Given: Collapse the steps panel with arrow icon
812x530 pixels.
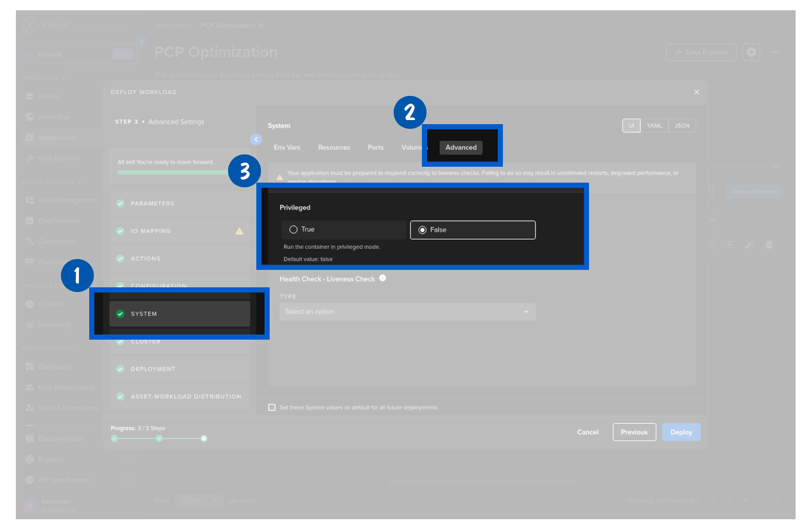Looking at the screenshot, I should click(256, 139).
